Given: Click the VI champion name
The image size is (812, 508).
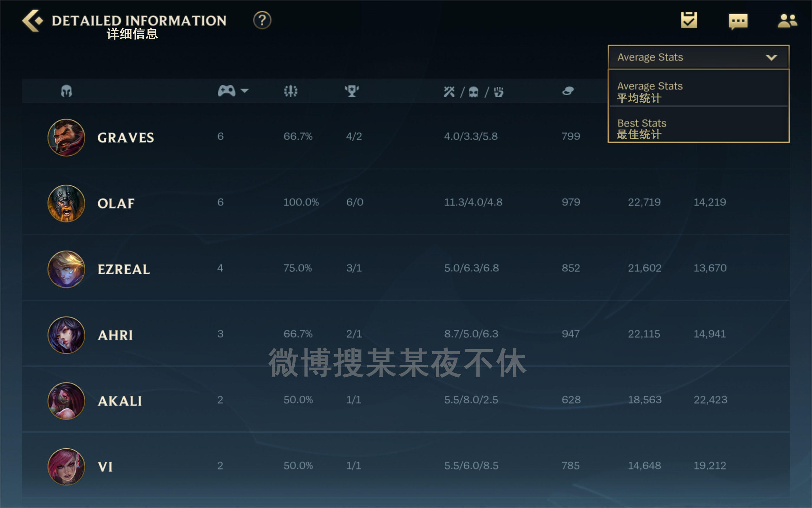Looking at the screenshot, I should (105, 467).
